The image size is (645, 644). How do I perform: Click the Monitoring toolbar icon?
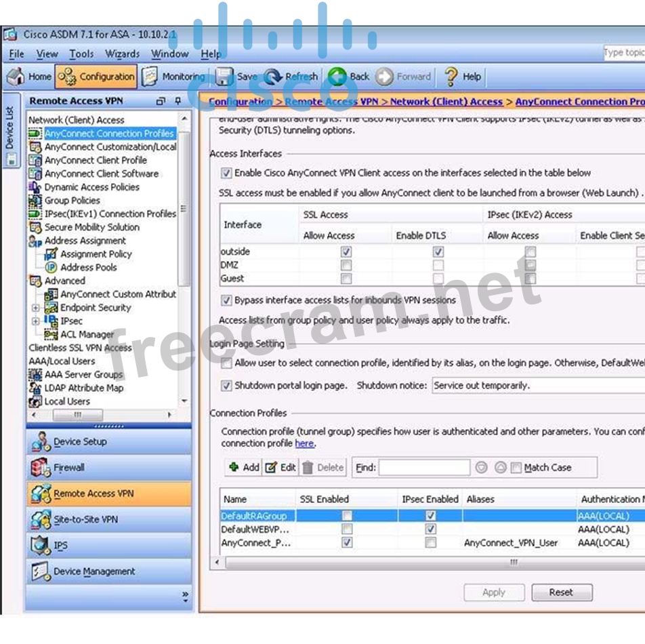click(x=150, y=77)
